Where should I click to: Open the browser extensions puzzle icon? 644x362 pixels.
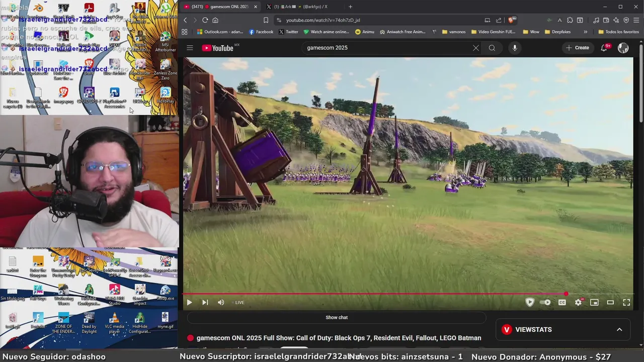(570, 20)
